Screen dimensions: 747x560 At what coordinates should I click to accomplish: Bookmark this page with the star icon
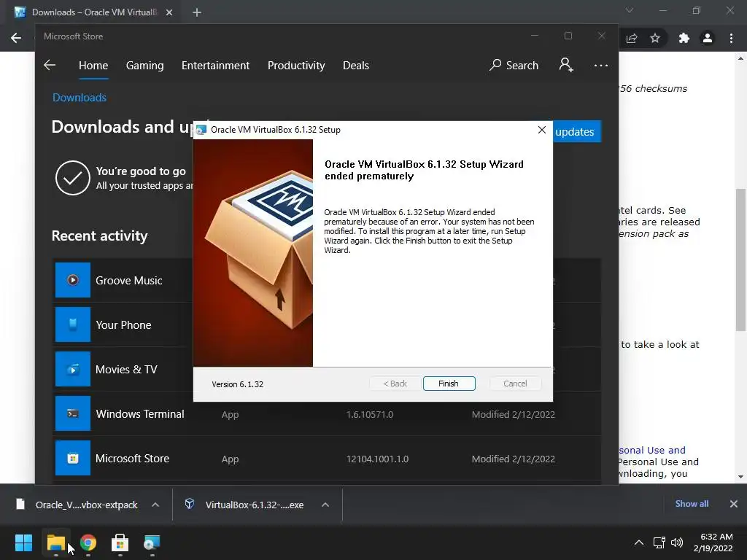tap(655, 38)
